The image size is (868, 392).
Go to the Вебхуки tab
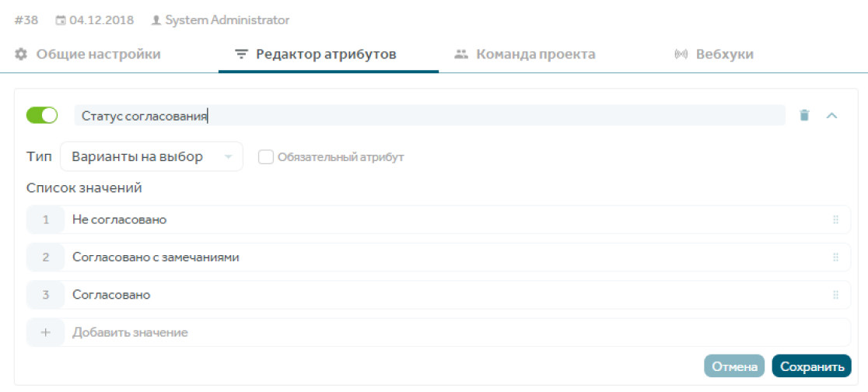point(714,54)
